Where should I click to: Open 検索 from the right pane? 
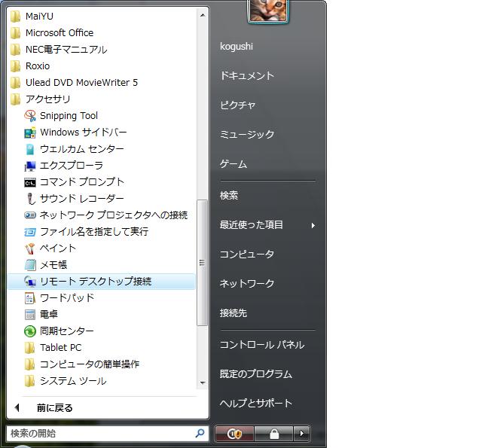[229, 196]
